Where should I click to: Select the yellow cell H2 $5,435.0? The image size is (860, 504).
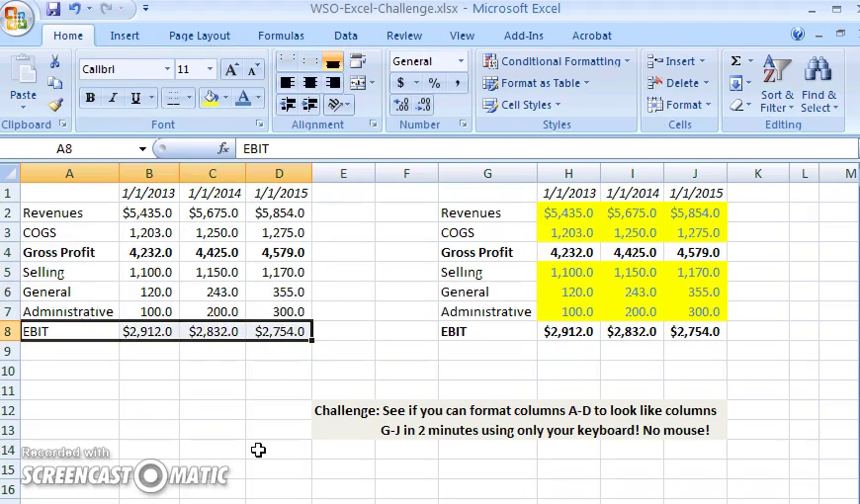coord(569,213)
